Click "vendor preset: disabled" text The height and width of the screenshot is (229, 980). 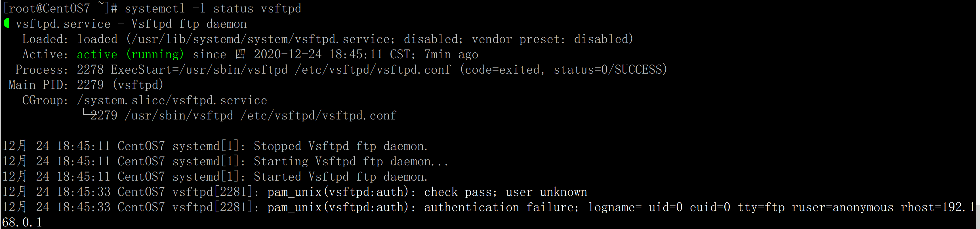pos(552,39)
